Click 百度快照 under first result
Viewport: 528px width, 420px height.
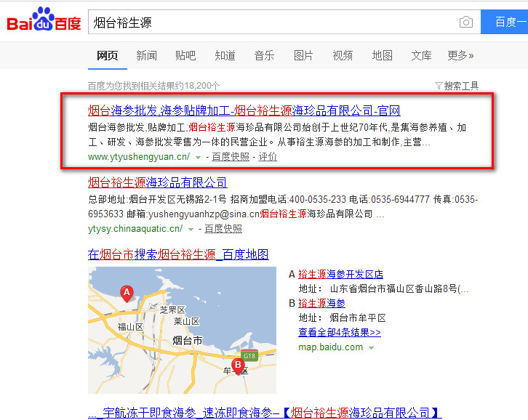click(230, 157)
